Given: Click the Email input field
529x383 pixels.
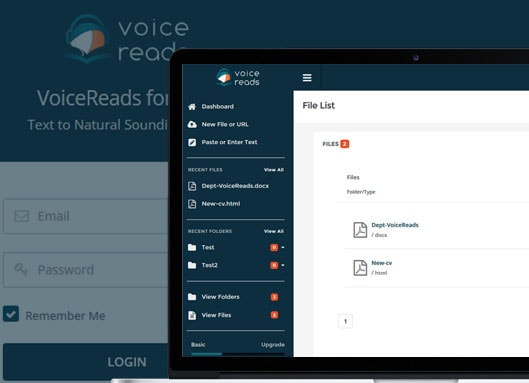Looking at the screenshot, I should click(x=86, y=216).
